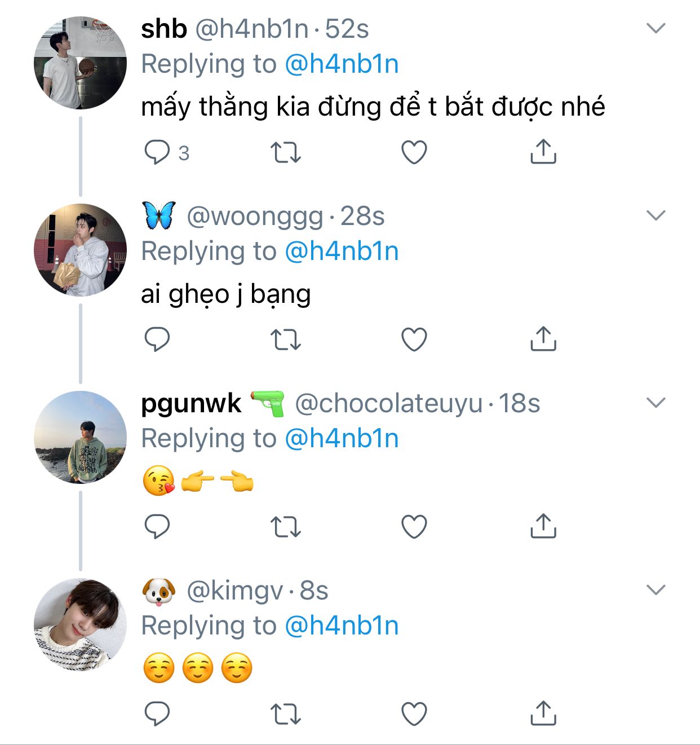Retweet pgunwk's emoji tweet
700x745 pixels.
(286, 527)
